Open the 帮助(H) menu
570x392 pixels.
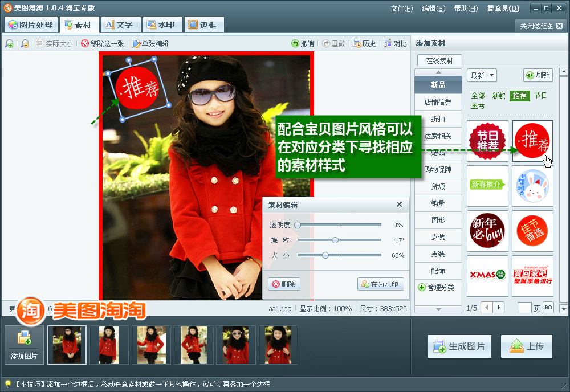[x=466, y=8]
